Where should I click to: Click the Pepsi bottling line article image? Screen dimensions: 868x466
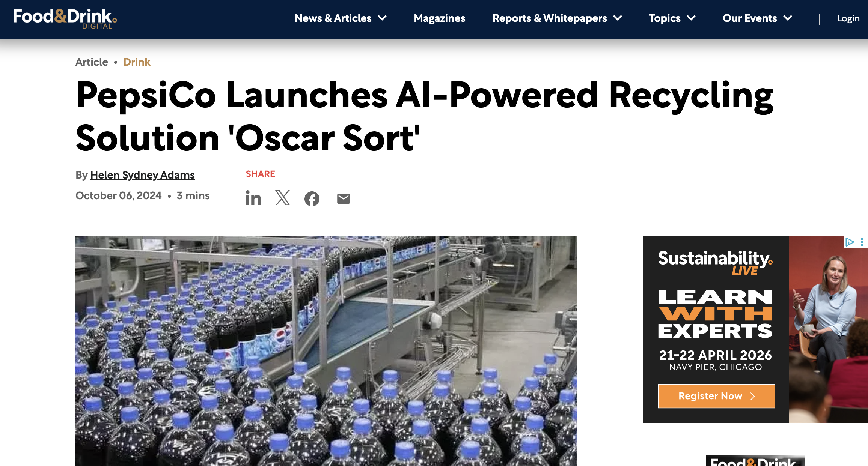pos(326,350)
